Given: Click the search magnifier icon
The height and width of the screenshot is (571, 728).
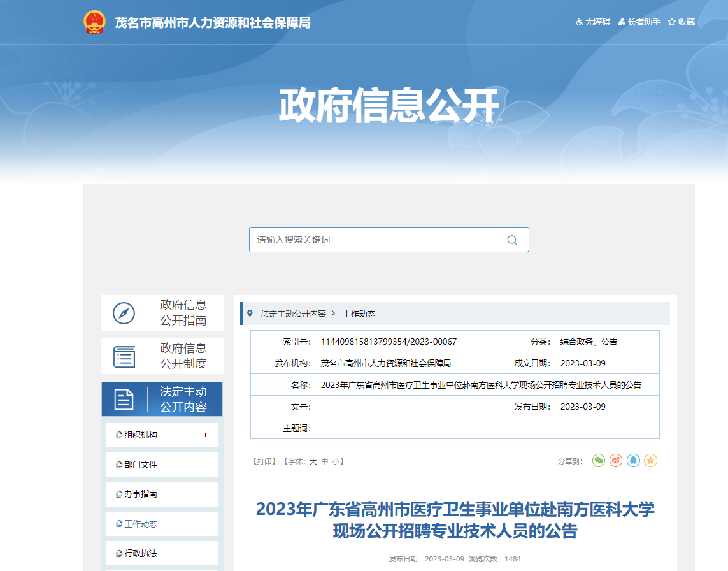Looking at the screenshot, I should point(512,240).
